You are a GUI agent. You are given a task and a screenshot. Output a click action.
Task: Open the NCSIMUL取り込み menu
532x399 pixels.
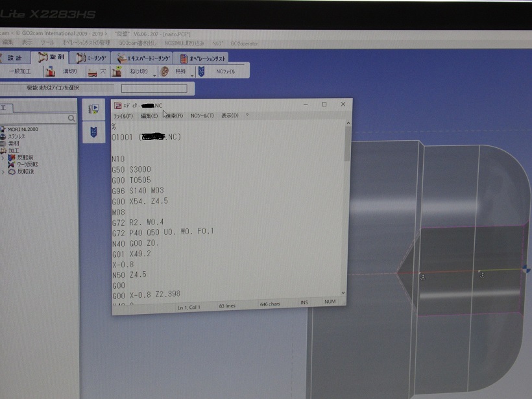click(x=184, y=43)
